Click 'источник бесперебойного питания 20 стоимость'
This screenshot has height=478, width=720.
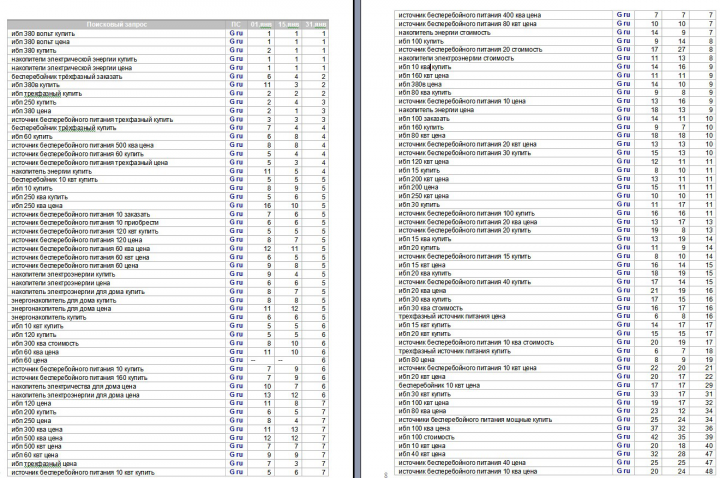tap(470, 50)
